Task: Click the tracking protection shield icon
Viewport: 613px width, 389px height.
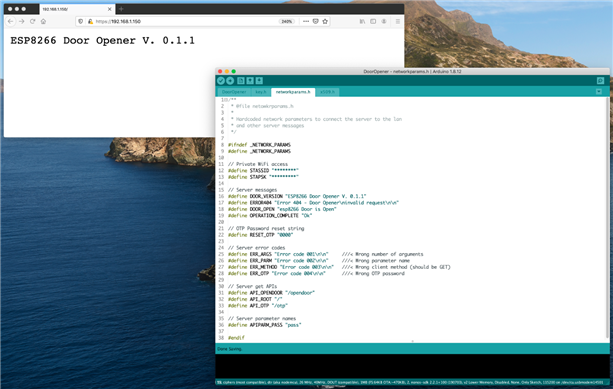Action: click(81, 22)
